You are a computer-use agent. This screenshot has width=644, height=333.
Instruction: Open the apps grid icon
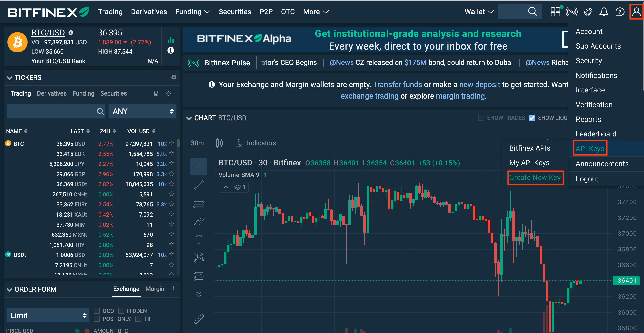click(x=555, y=12)
